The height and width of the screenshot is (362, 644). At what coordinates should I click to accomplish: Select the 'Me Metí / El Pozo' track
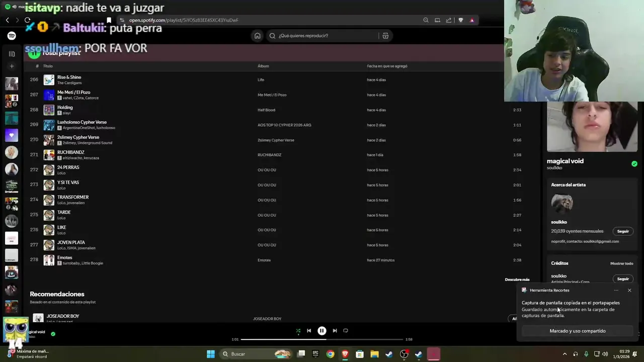click(x=74, y=93)
